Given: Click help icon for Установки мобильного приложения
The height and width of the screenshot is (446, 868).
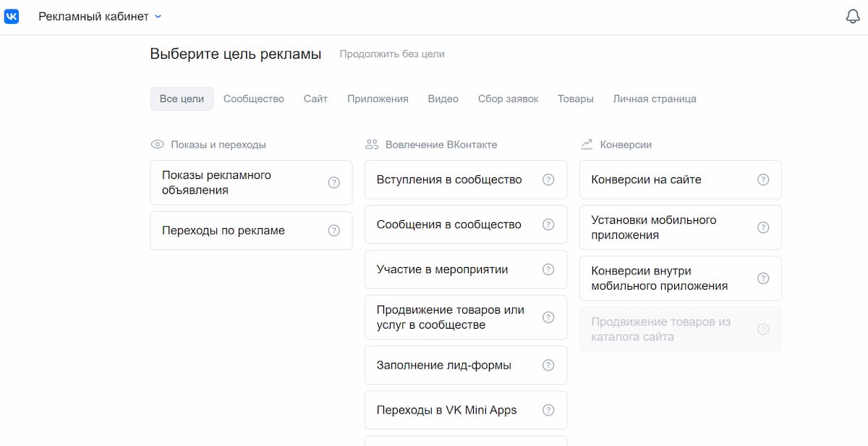Looking at the screenshot, I should [763, 227].
